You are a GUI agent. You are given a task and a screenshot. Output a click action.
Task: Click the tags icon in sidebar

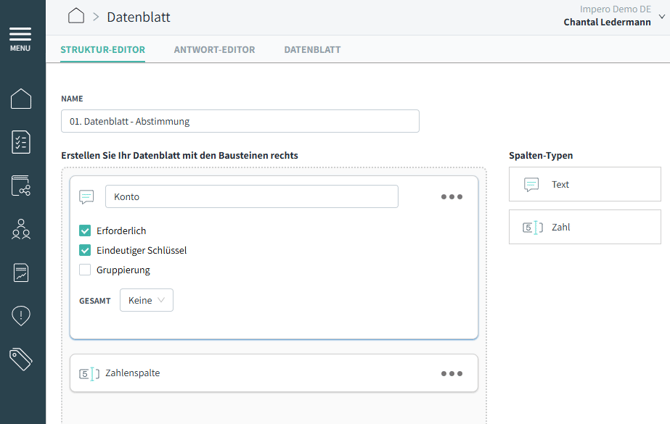click(x=21, y=359)
